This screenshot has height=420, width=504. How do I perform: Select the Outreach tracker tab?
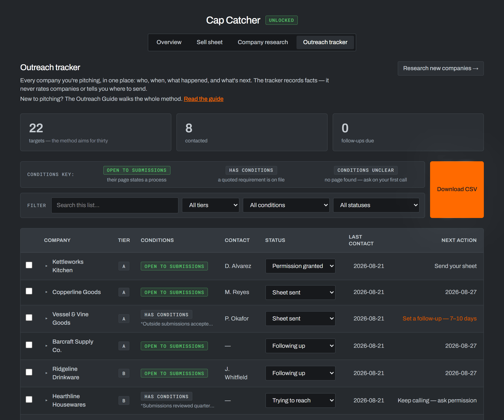click(325, 42)
